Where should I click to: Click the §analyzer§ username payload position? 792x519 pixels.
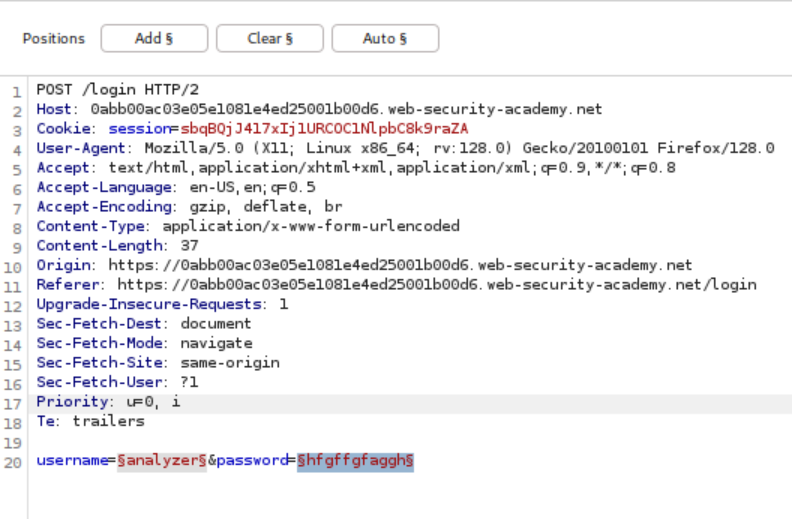tap(162, 460)
